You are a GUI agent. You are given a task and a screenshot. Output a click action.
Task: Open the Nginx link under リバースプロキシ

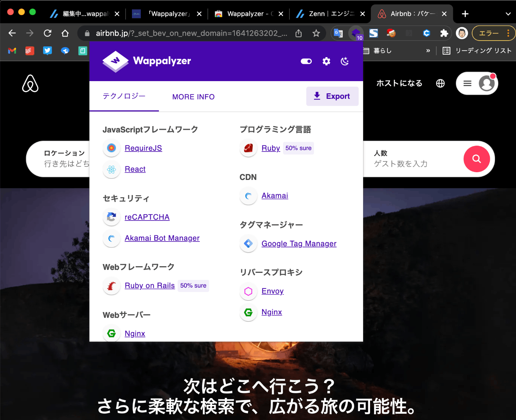(x=271, y=312)
